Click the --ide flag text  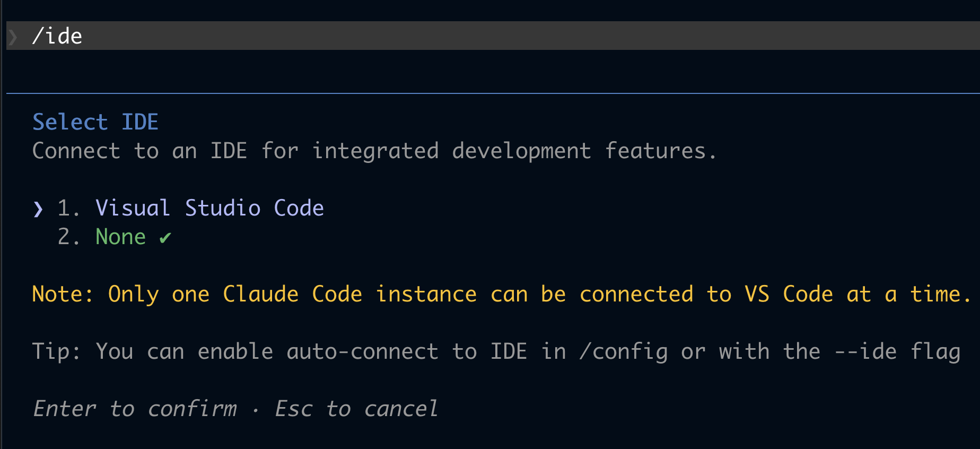(x=897, y=352)
